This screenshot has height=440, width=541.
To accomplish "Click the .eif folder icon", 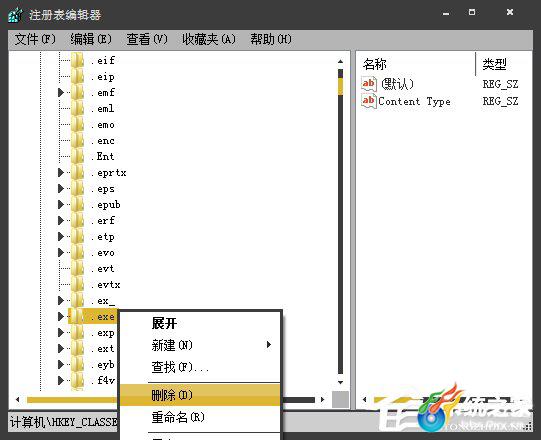I will tap(77, 60).
